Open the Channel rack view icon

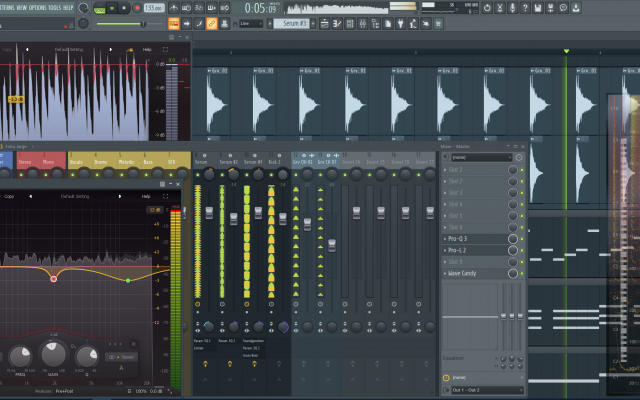pyautogui.click(x=350, y=24)
